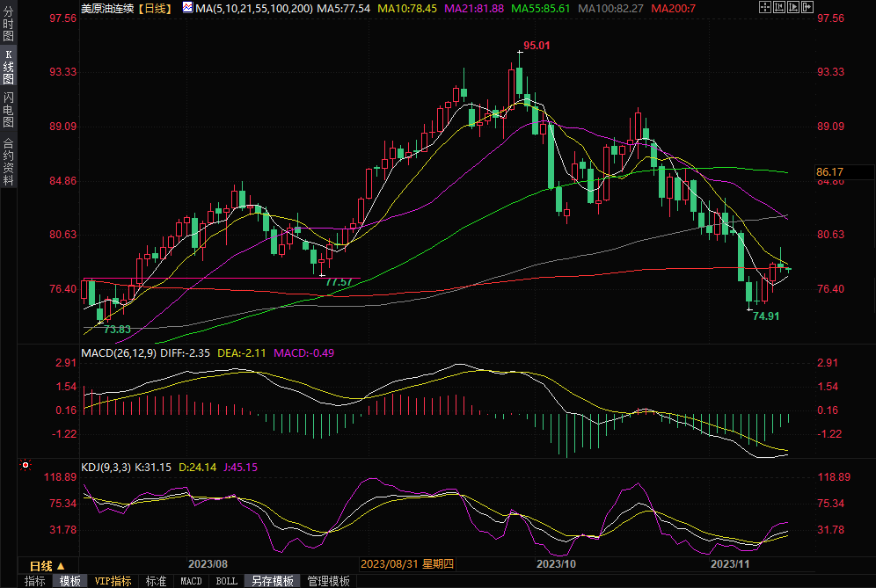Apply the MACD template button
Image resolution: width=876 pixels, height=588 pixels.
click(191, 581)
